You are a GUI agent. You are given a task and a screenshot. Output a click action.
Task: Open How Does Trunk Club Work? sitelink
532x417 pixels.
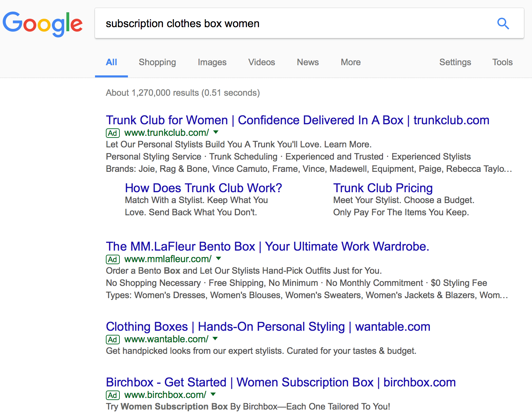point(204,188)
